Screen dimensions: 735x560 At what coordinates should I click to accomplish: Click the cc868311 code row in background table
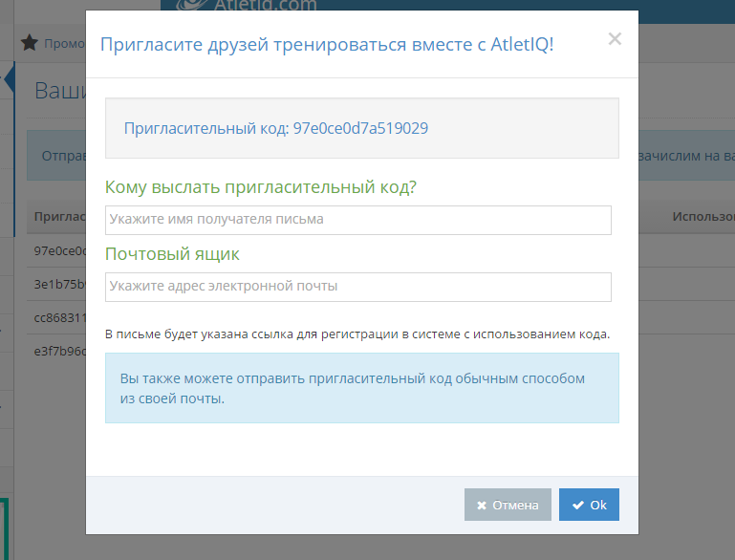pyautogui.click(x=59, y=317)
